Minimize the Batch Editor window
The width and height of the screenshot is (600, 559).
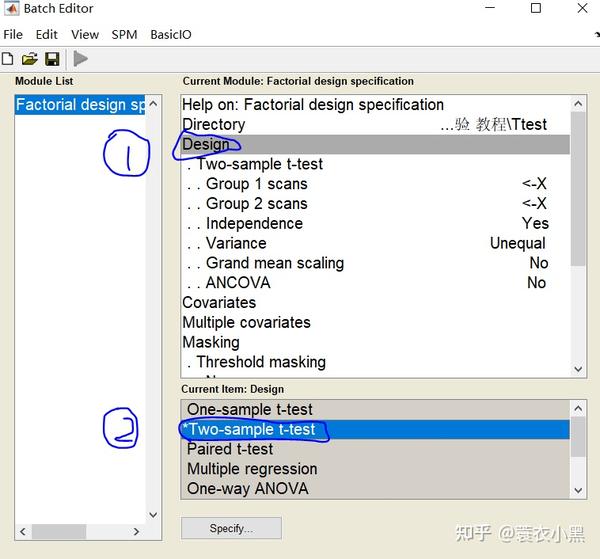490,8
